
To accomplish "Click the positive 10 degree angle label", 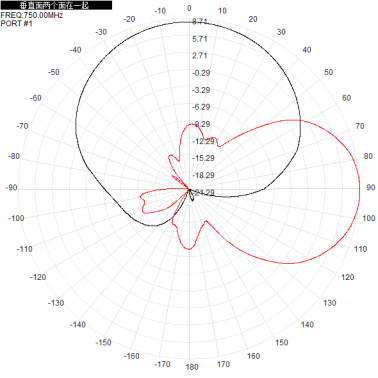I will click(x=222, y=11).
